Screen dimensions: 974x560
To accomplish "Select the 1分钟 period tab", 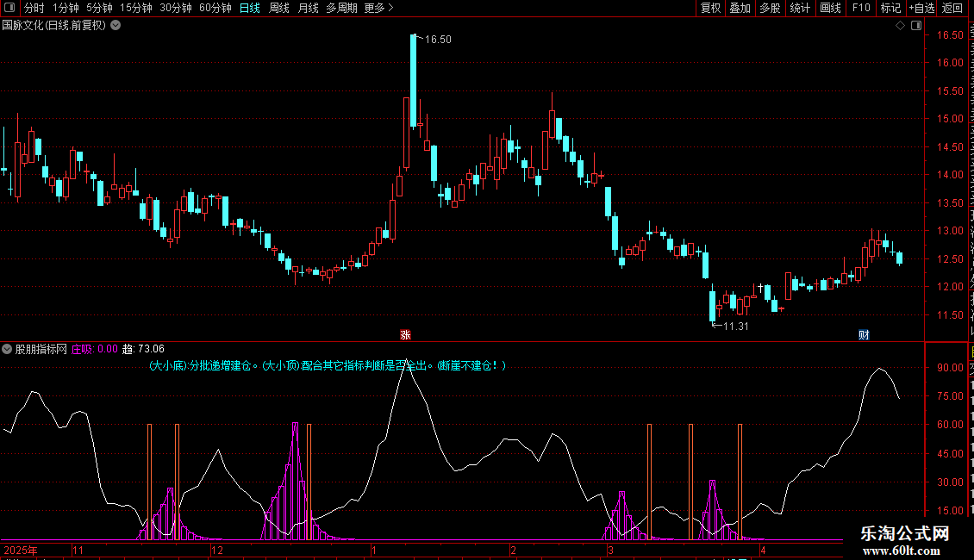I will [x=66, y=8].
